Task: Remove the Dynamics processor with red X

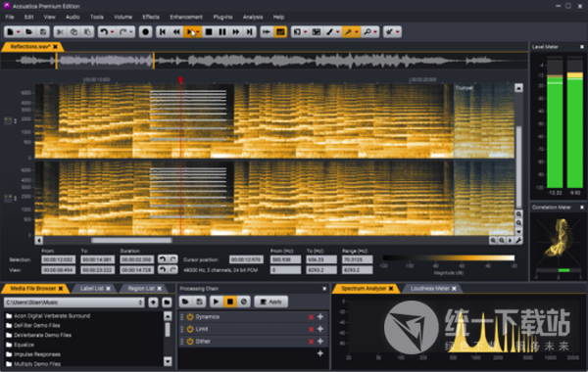Action: (x=312, y=317)
